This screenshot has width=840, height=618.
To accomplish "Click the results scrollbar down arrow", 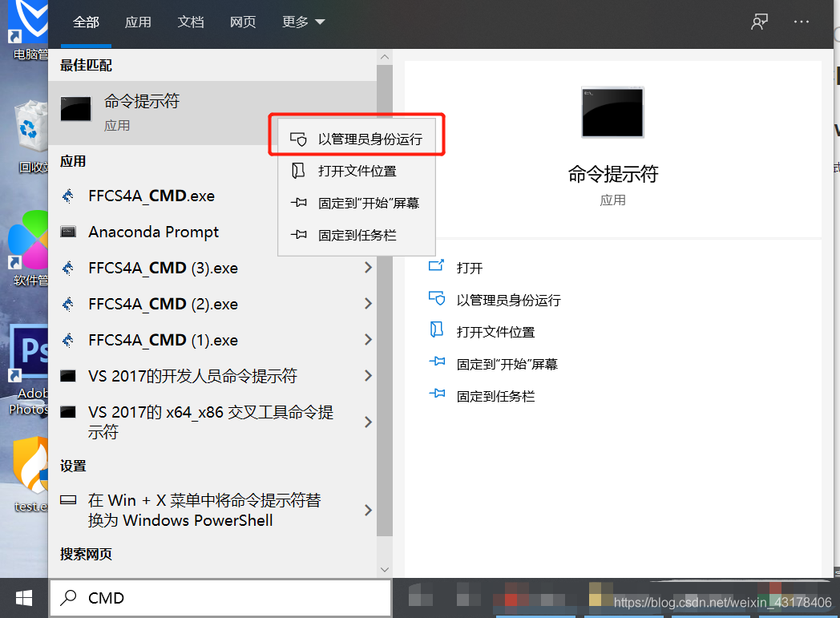I will point(384,570).
